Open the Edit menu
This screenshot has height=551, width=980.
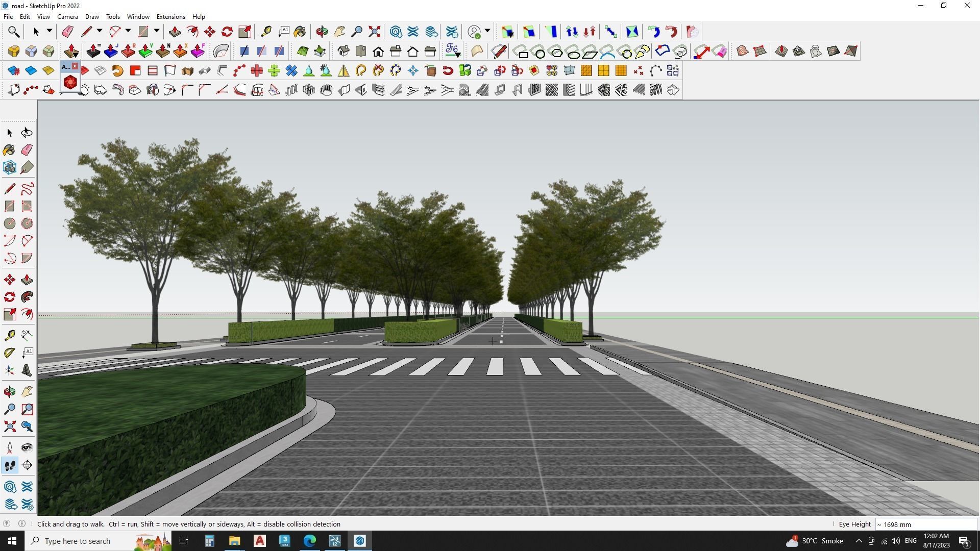pyautogui.click(x=25, y=17)
